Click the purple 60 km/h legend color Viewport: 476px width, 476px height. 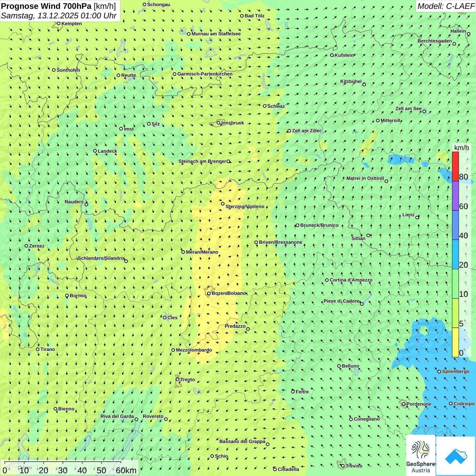[x=455, y=196]
